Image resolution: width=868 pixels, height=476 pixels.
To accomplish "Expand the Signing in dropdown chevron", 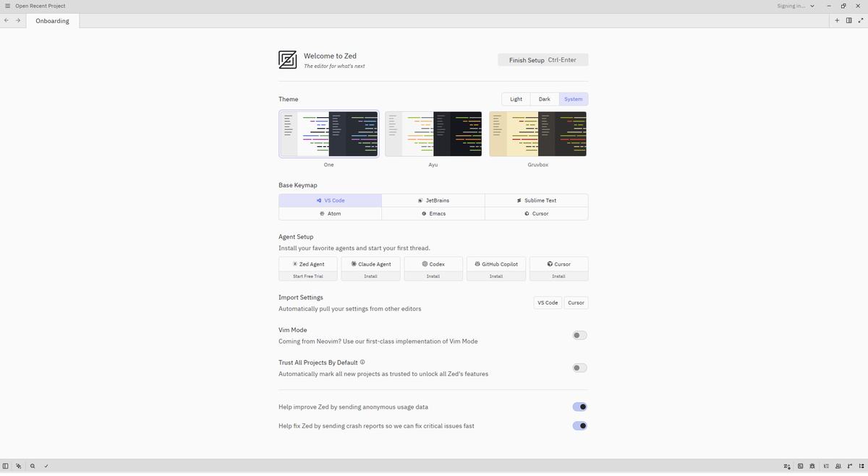I will tap(812, 6).
